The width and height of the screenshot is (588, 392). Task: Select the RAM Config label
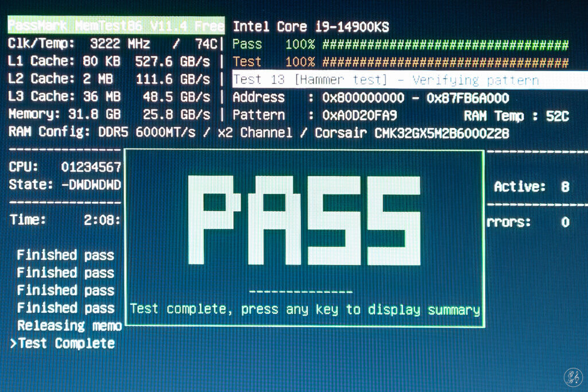tap(49, 131)
